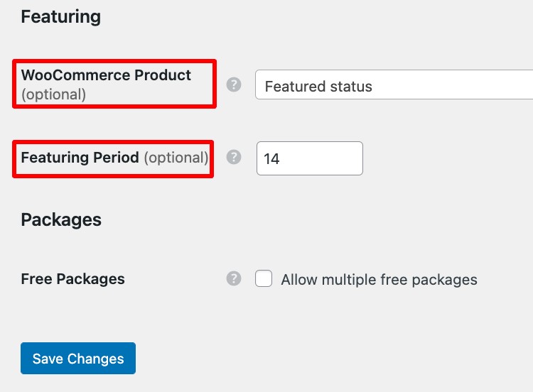Click the Featuring Period label

(80, 158)
